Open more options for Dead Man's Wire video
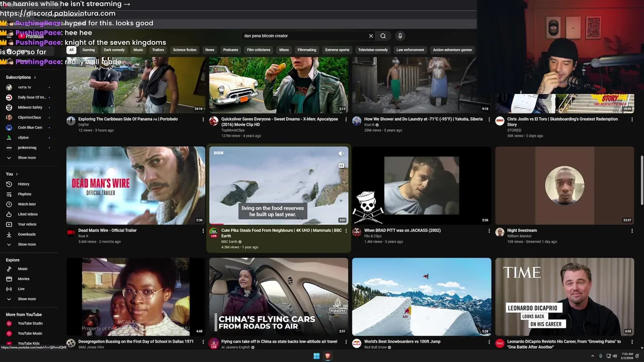 203,231
